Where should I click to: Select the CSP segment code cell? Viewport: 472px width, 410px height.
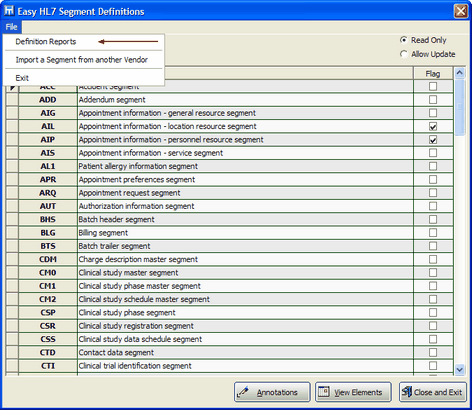[x=48, y=313]
